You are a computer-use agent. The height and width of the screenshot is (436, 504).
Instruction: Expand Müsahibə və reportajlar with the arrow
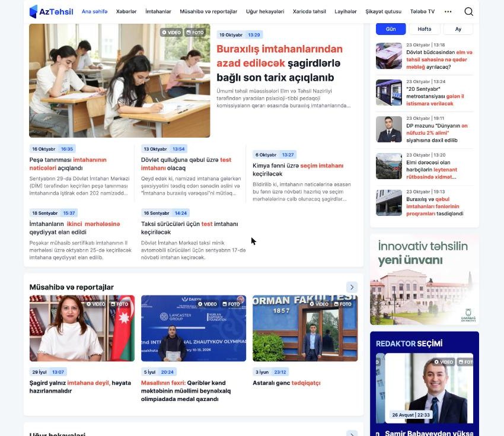(352, 287)
